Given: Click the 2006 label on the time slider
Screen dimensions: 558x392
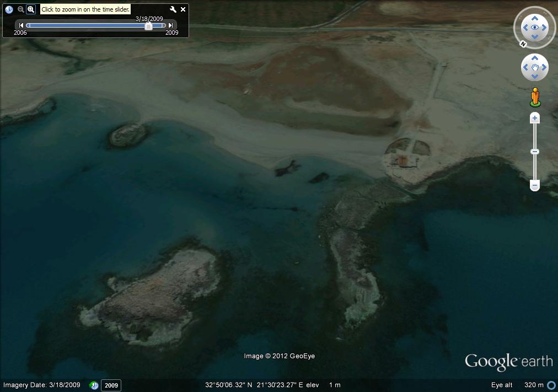Looking at the screenshot, I should coord(20,33).
